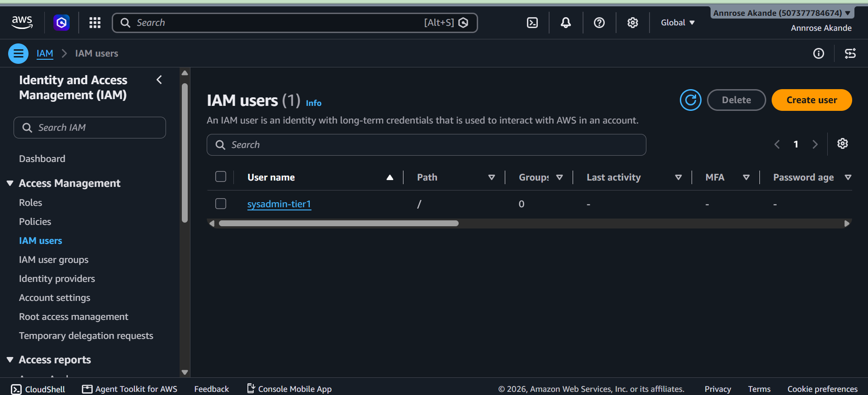The height and width of the screenshot is (395, 868).
Task: Open the AWS home logo
Action: click(x=22, y=22)
